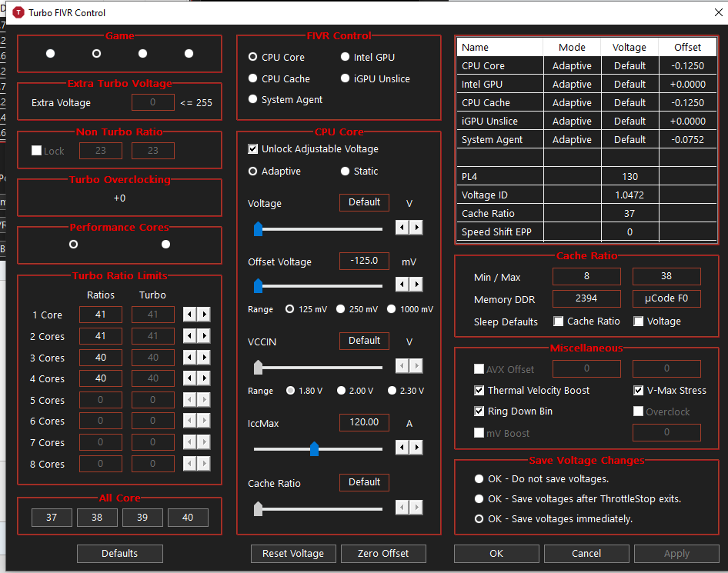The height and width of the screenshot is (573, 728).
Task: Decrease 2 Cores turbo ratio arrow
Action: 189,336
